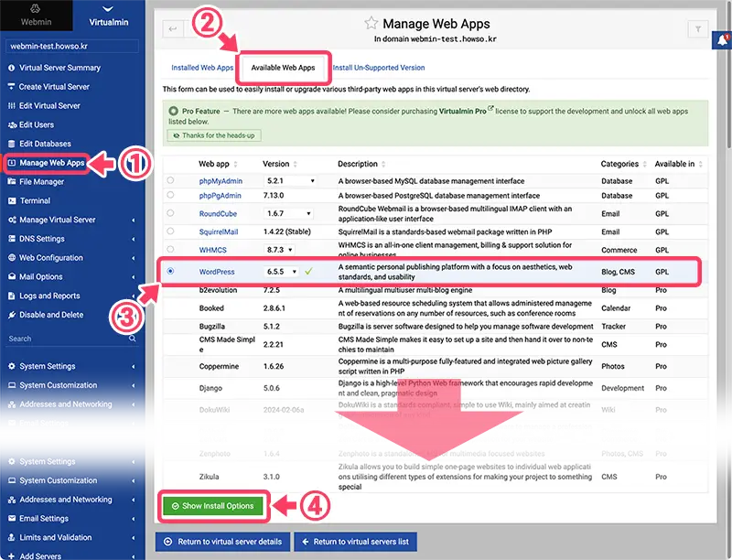This screenshot has width=732, height=560.
Task: Open the WHMCS 8.7.3 version dropdown
Action: tap(279, 250)
